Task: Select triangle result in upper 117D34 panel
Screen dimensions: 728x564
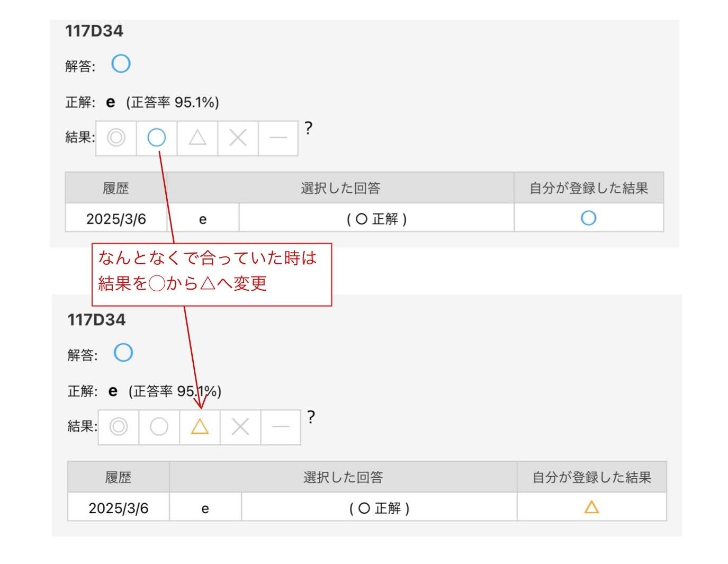Action: 197,138
